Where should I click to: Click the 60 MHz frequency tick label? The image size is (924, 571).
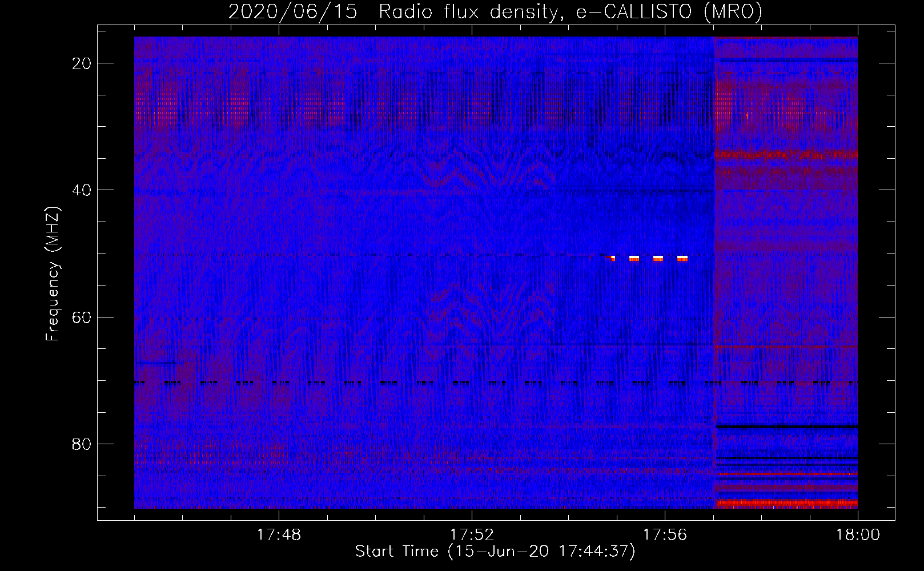coord(82,317)
